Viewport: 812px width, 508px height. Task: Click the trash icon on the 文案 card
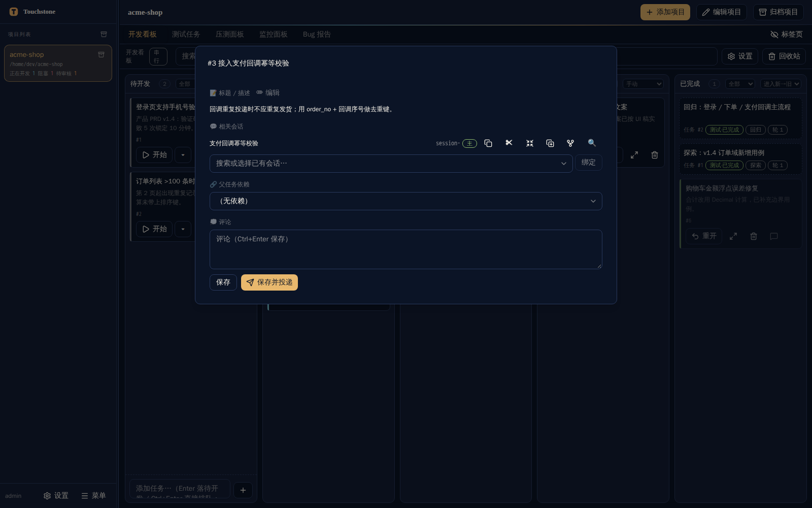click(x=655, y=155)
